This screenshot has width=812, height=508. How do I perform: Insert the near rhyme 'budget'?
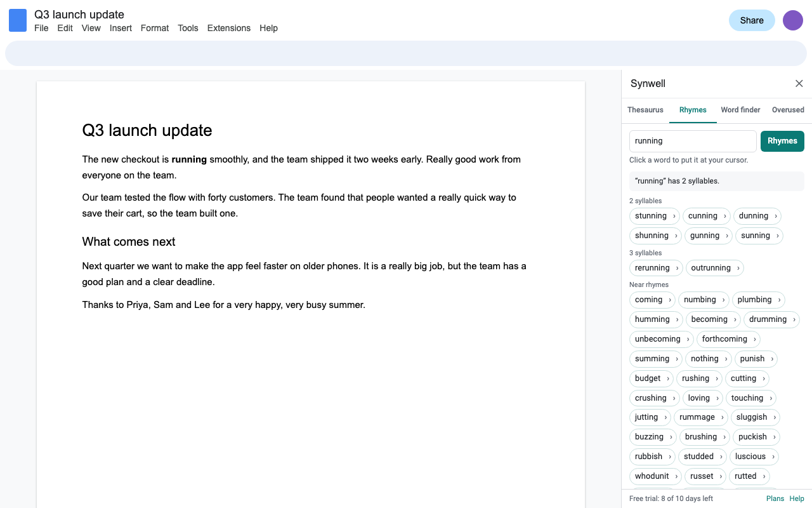click(648, 378)
